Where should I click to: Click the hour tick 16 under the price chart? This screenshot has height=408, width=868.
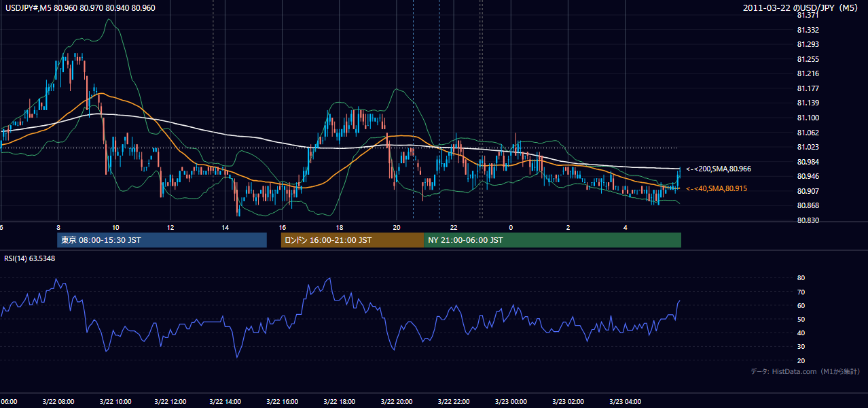click(283, 227)
